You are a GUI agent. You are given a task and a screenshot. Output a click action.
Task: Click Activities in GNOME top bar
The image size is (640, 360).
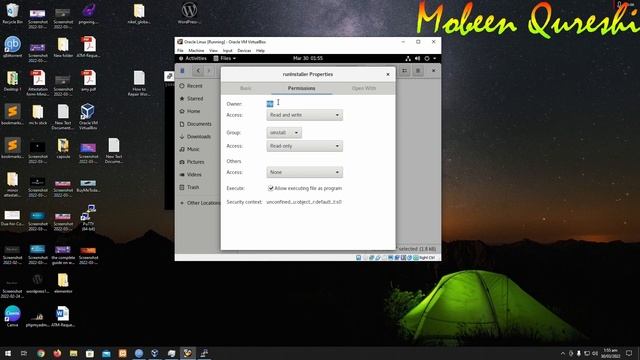tap(193, 58)
